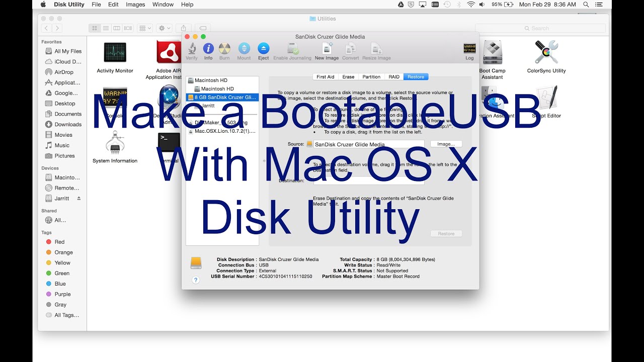Viewport: 644px width, 362px height.
Task: Click the date and time in menu bar
Action: (547, 5)
